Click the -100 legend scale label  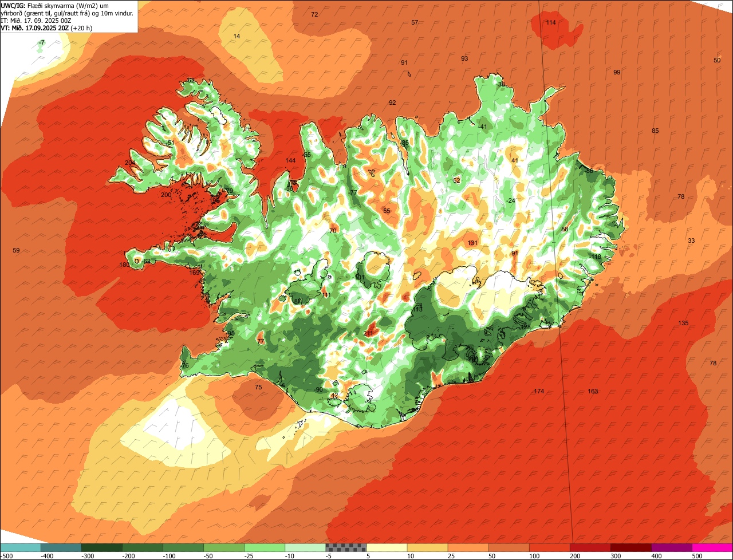click(170, 556)
